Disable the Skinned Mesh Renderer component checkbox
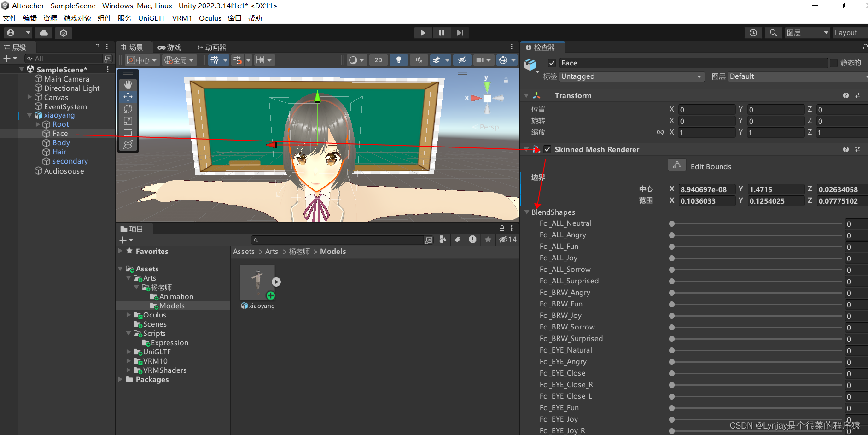Image resolution: width=868 pixels, height=435 pixels. (547, 149)
